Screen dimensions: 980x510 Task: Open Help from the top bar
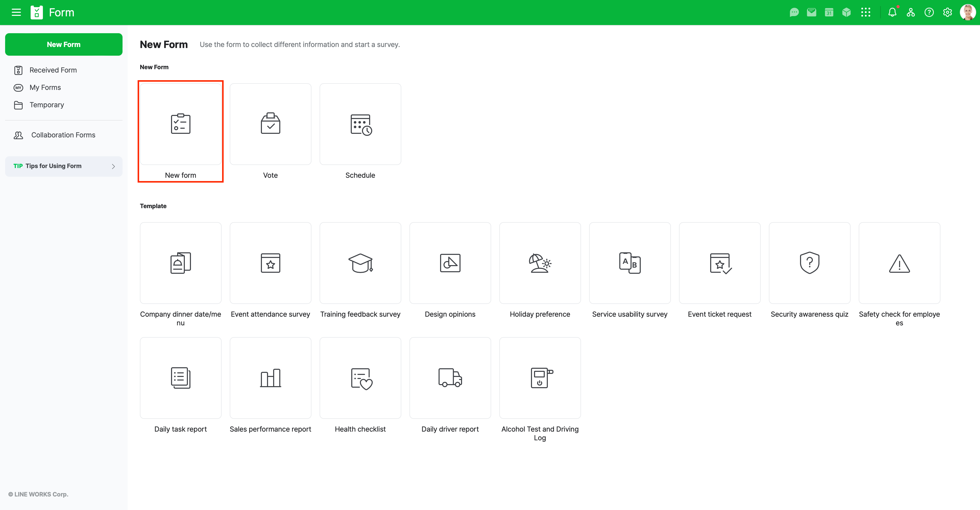[929, 12]
